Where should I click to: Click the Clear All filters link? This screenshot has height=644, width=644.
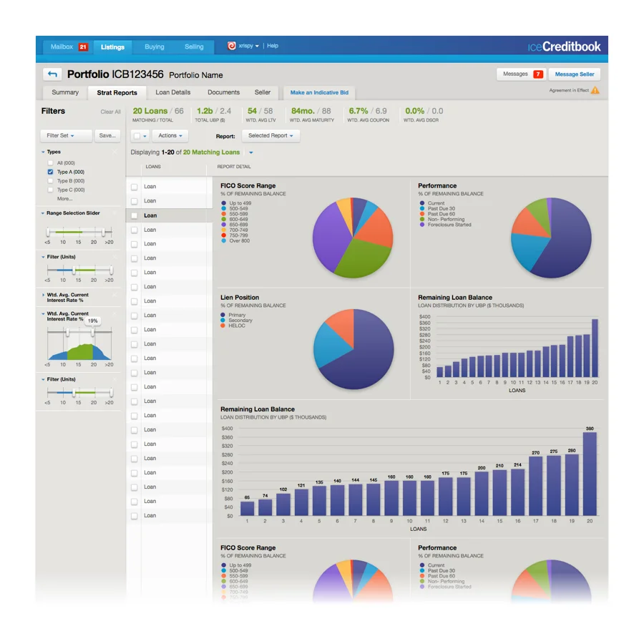(110, 112)
